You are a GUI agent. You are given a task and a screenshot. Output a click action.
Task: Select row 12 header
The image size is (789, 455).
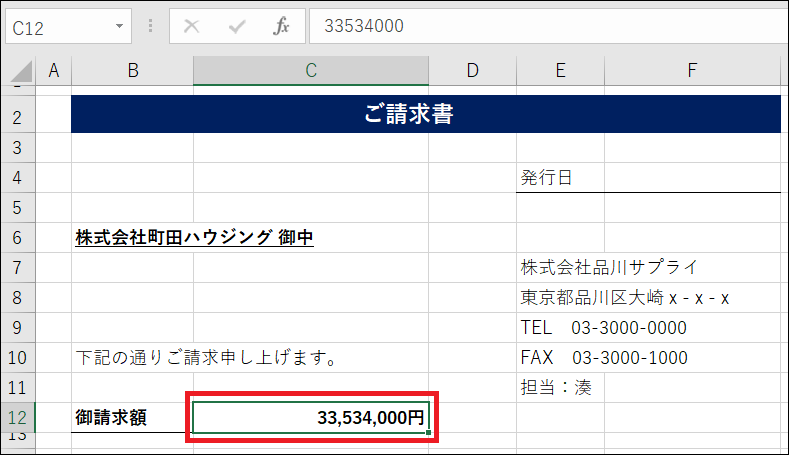coord(18,418)
